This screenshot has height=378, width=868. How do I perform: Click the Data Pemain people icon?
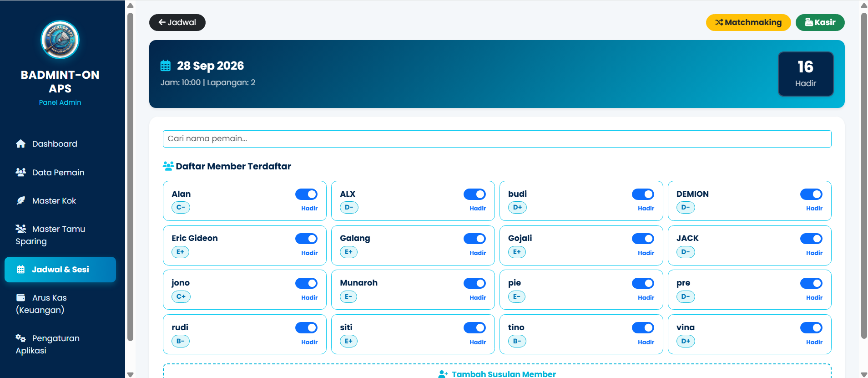pos(20,172)
